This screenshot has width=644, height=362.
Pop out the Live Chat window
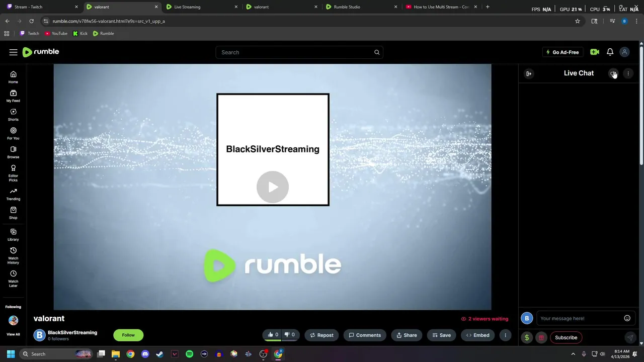[x=613, y=73]
